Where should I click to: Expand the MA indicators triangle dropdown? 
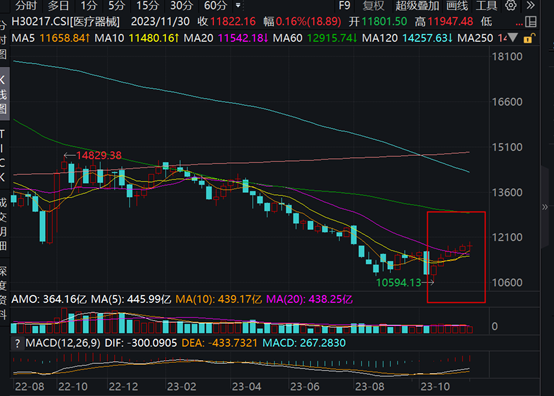click(513, 37)
